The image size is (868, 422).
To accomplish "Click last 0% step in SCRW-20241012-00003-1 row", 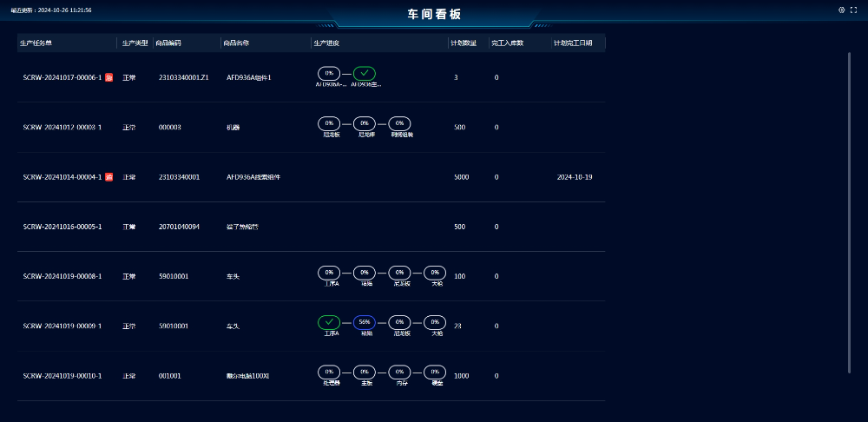I will pyautogui.click(x=399, y=123).
